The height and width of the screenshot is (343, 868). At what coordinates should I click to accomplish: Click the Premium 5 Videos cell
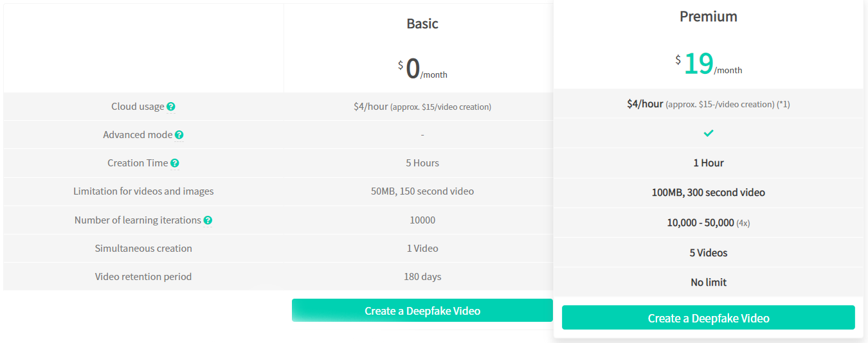tap(709, 252)
